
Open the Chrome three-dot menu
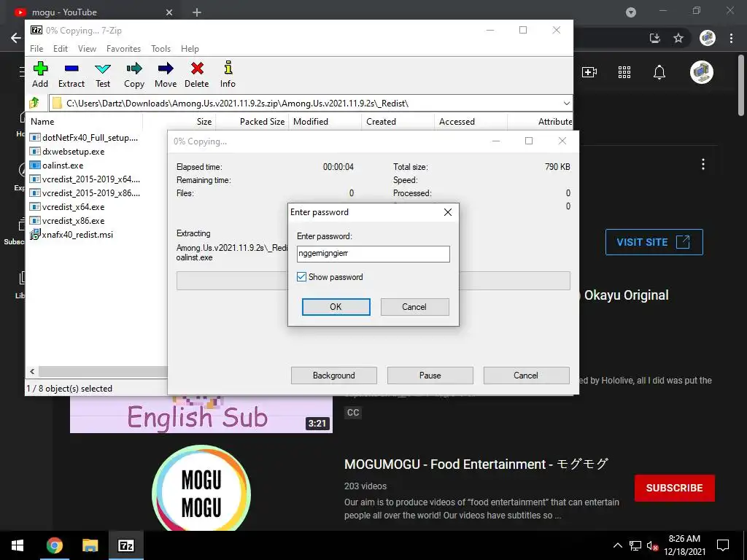(731, 38)
